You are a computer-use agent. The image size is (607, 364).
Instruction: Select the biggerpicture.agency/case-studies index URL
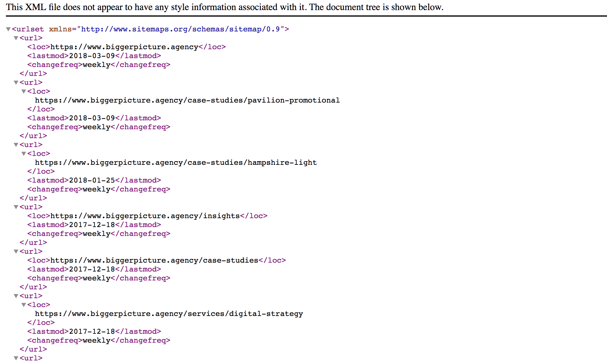point(154,260)
